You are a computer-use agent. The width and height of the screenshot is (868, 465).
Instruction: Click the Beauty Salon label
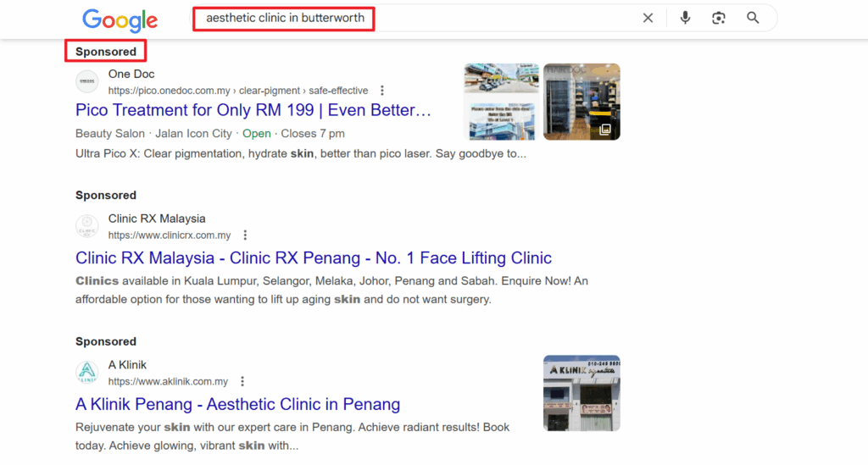(x=109, y=134)
